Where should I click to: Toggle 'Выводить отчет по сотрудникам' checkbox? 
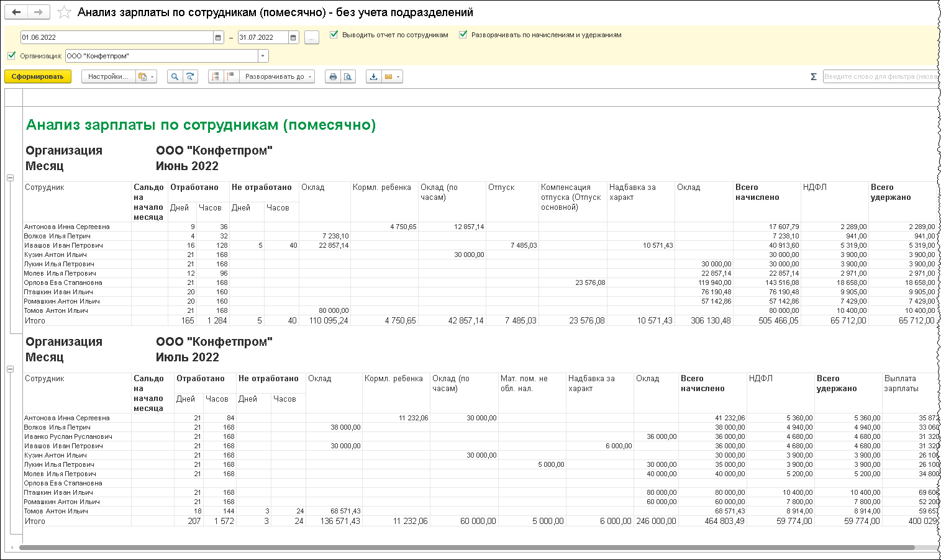pos(334,35)
